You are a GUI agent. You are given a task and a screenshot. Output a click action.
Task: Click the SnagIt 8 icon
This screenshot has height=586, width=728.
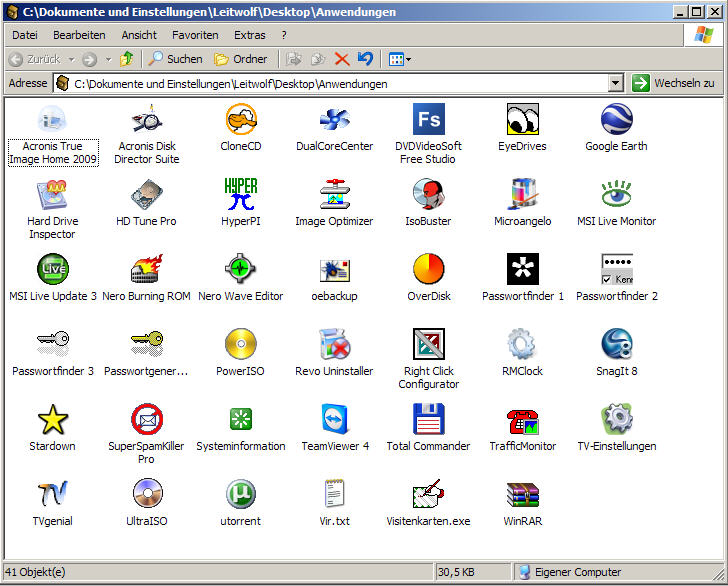(616, 345)
